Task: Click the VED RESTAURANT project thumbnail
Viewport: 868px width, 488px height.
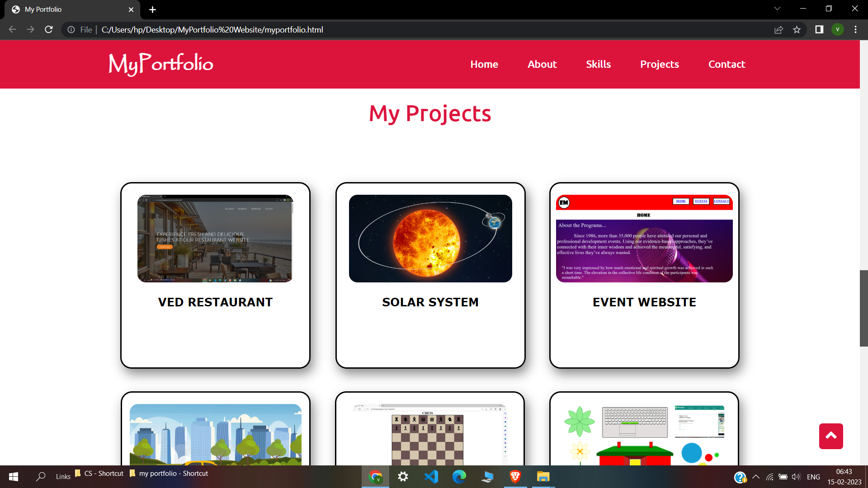Action: (215, 238)
